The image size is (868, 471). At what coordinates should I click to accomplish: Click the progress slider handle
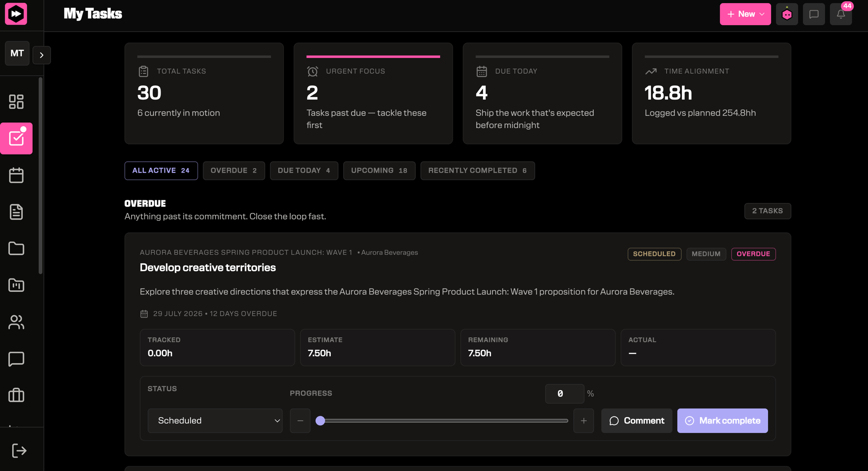[x=320, y=421]
